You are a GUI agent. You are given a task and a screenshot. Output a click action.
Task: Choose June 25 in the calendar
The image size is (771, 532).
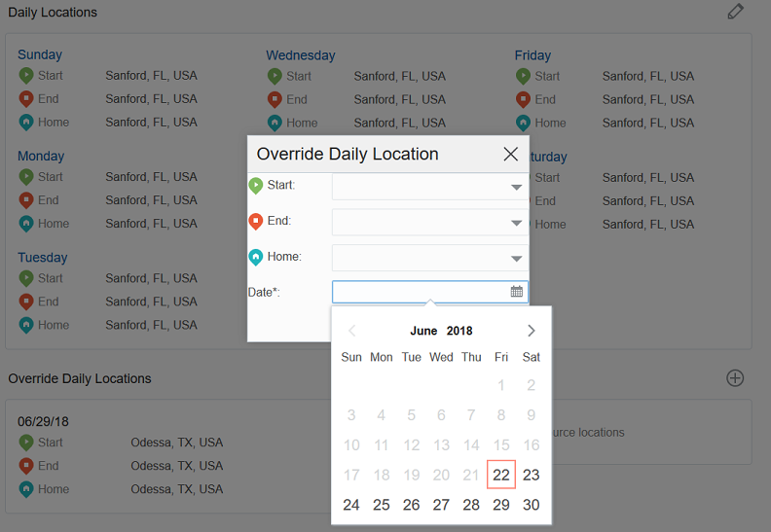382,505
